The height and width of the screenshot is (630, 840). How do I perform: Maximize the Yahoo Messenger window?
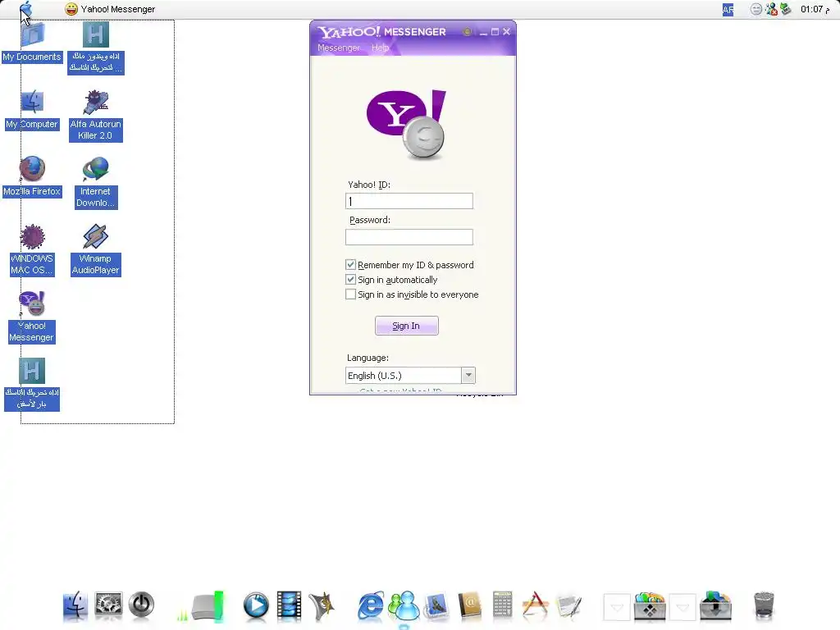495,32
